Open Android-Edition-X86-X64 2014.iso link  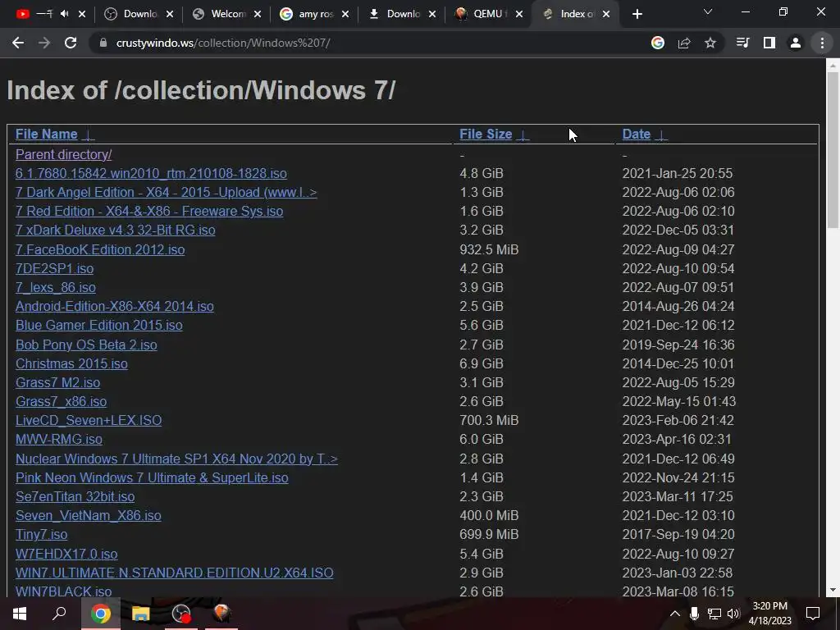(115, 307)
